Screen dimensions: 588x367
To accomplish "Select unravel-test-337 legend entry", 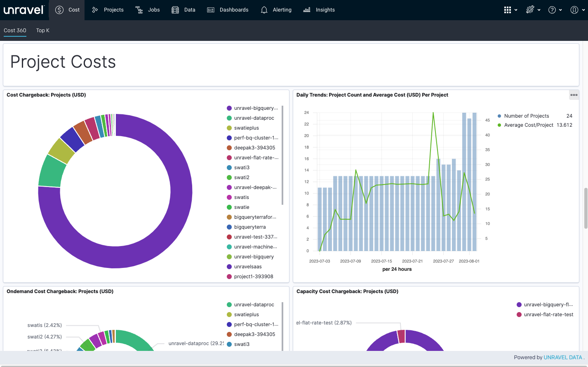I will pos(252,237).
